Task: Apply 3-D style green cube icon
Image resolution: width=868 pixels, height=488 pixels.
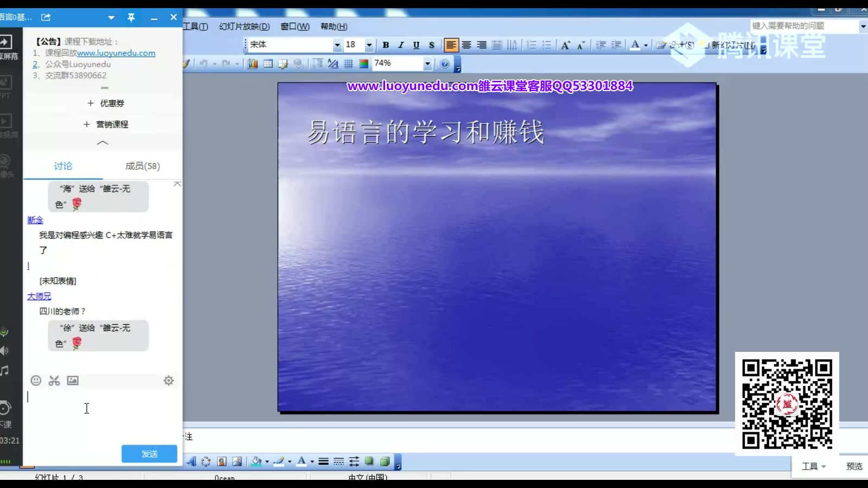Action: coord(385,461)
